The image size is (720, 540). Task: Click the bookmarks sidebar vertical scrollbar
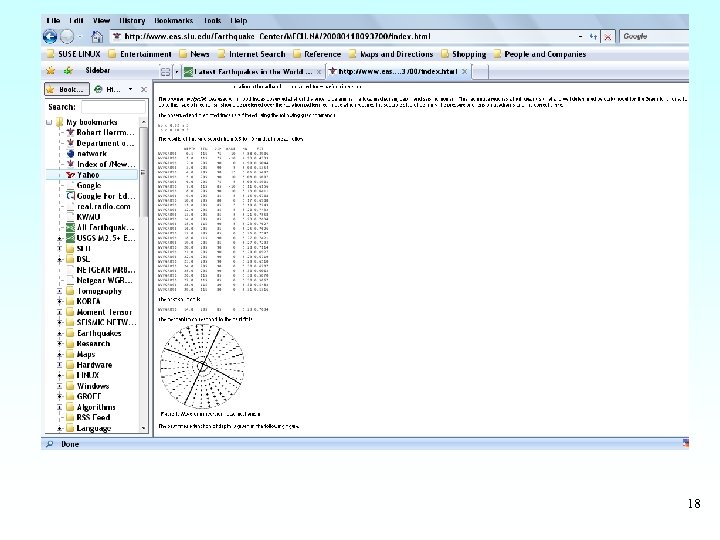click(x=145, y=170)
